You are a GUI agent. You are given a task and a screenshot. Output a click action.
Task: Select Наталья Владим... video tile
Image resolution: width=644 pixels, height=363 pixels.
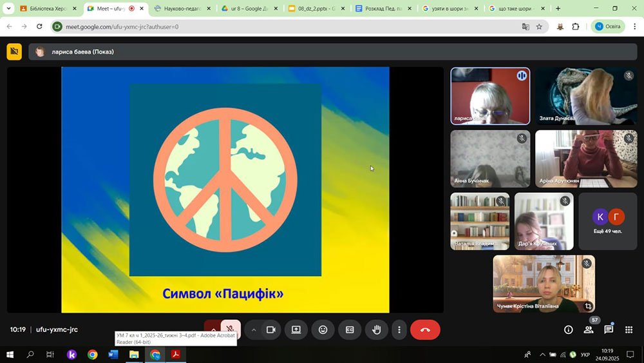coord(480,221)
